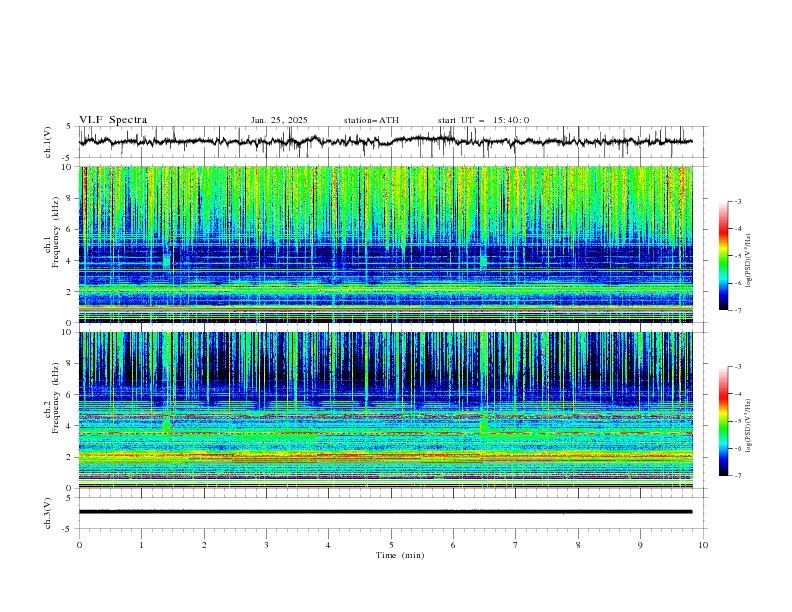Image resolution: width=792 pixels, height=612 pixels.
Task: Select the "Jan. 25, 2025" date text
Action: coord(279,120)
